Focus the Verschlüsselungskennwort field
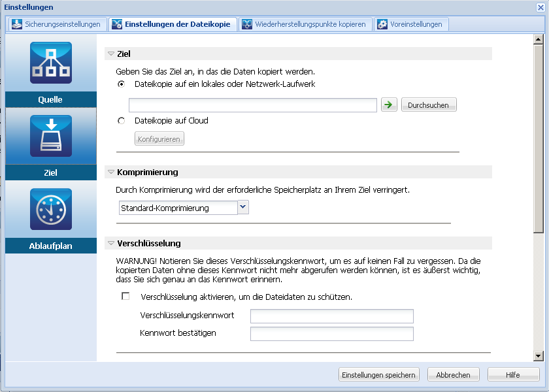 coord(332,316)
